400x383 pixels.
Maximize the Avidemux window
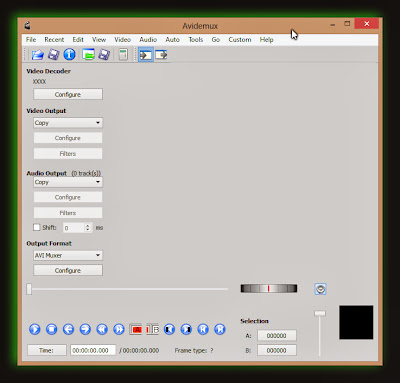click(347, 24)
